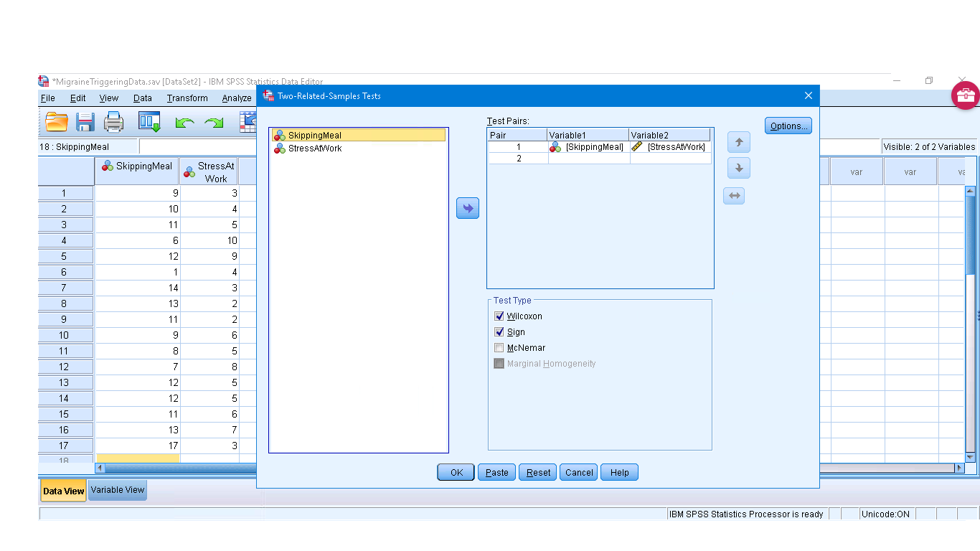The image size is (980, 551).
Task: Select StressAtWork in the variable list
Action: point(314,149)
